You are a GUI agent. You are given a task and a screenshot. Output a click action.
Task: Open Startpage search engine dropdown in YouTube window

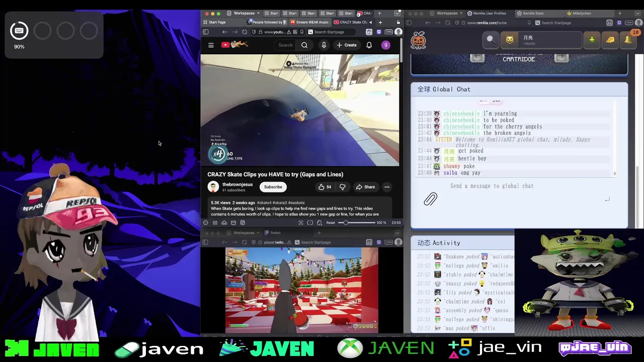pos(310,32)
